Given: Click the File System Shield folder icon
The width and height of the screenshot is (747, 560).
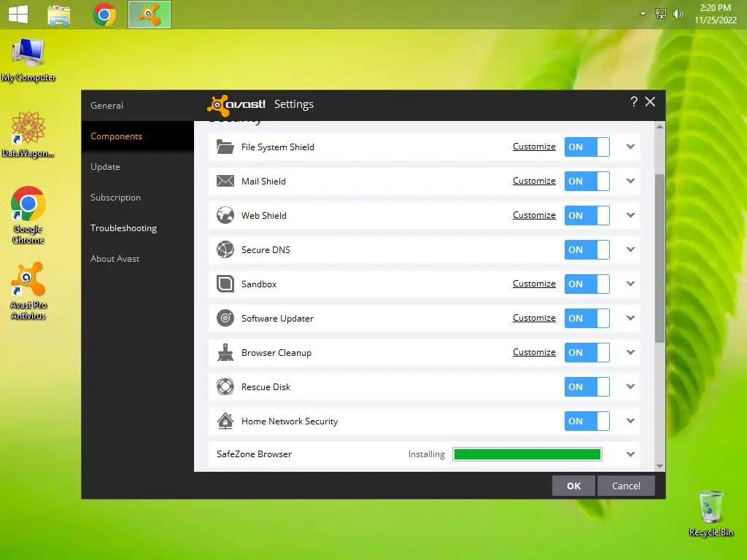Looking at the screenshot, I should (x=225, y=147).
